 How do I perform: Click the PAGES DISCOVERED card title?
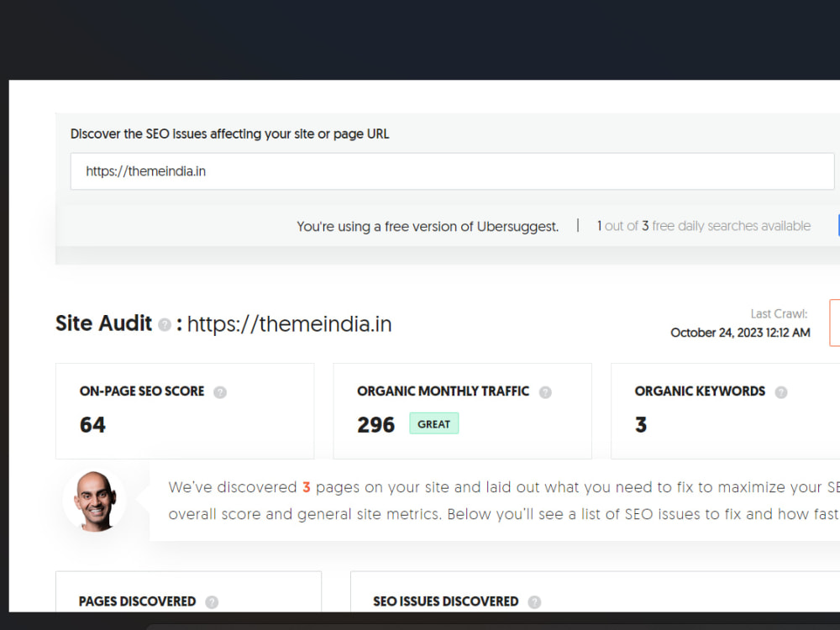click(137, 601)
